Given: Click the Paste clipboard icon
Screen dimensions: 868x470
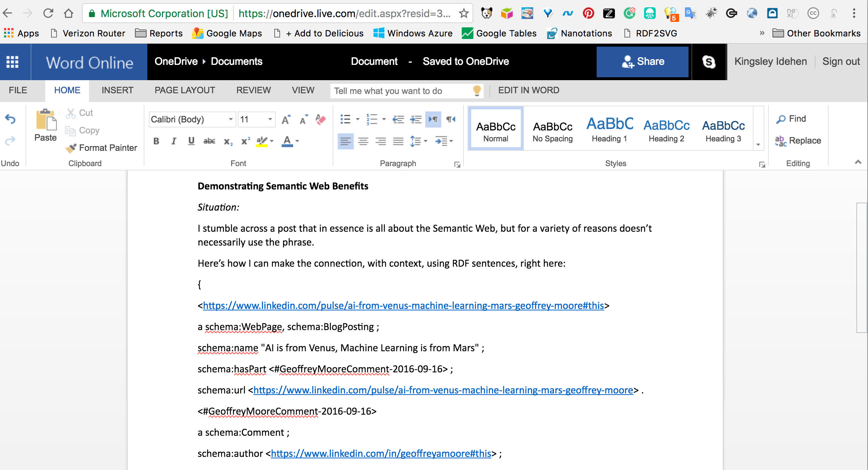Looking at the screenshot, I should pyautogui.click(x=46, y=120).
